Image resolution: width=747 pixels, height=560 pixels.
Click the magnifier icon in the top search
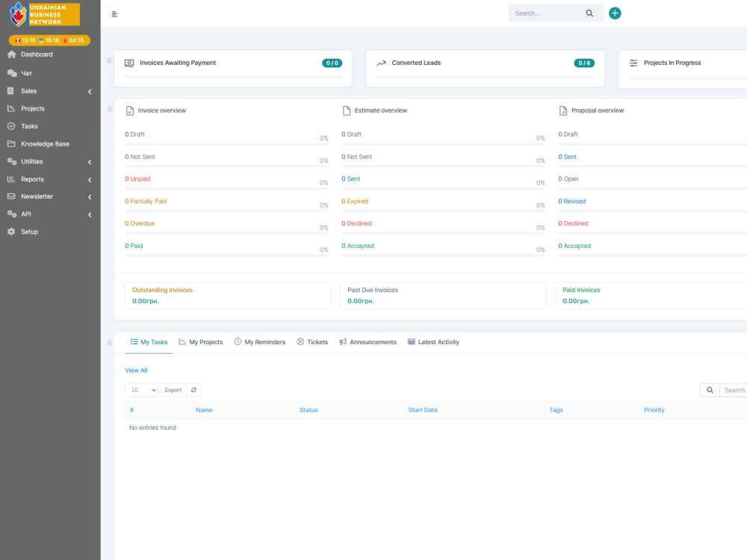(589, 13)
